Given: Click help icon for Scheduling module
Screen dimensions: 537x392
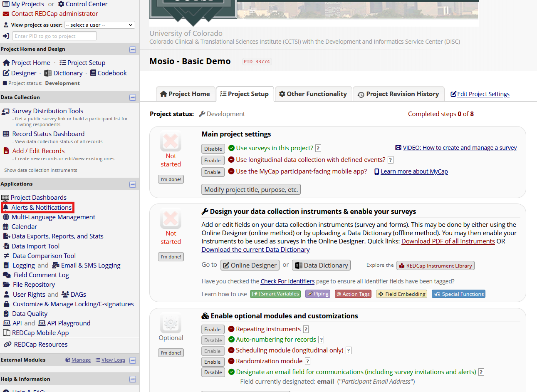Looking at the screenshot, I should pos(349,350).
